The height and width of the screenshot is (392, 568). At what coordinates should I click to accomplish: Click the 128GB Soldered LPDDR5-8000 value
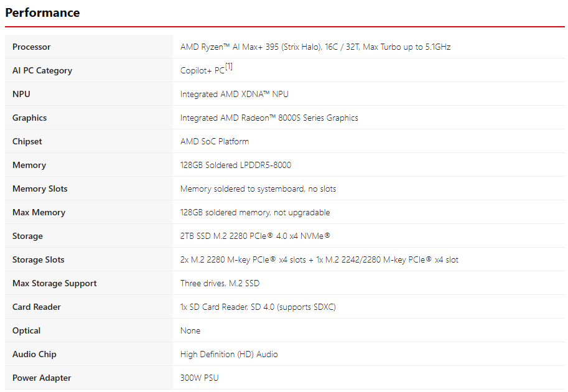tap(235, 166)
